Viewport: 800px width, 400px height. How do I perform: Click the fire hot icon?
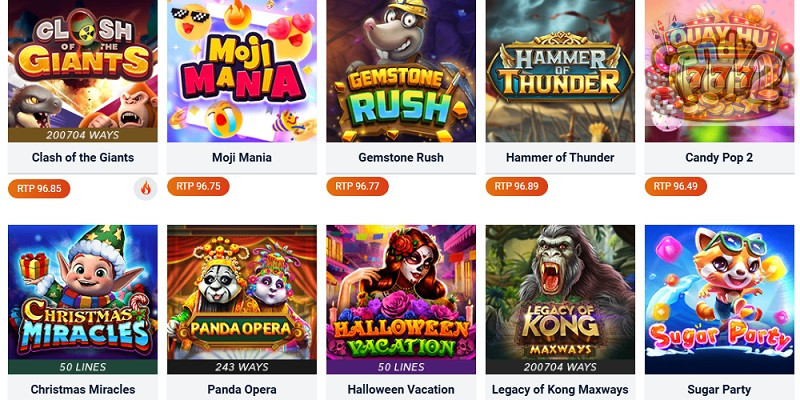(145, 189)
